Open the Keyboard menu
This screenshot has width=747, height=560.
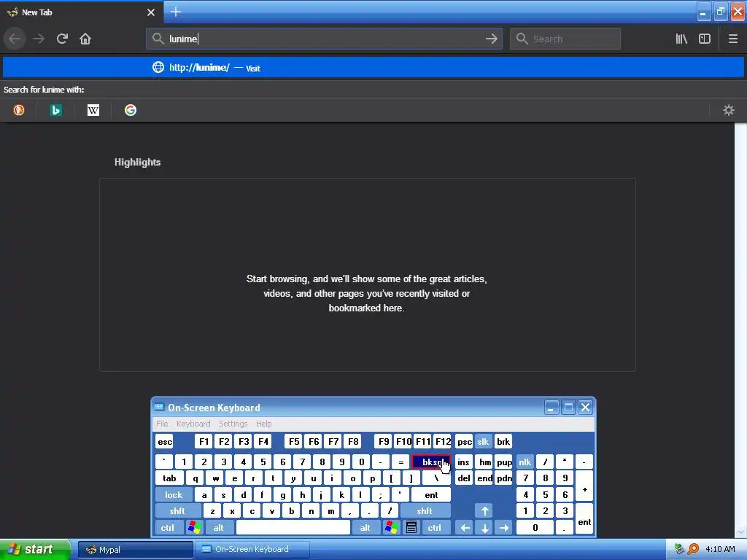tap(193, 424)
